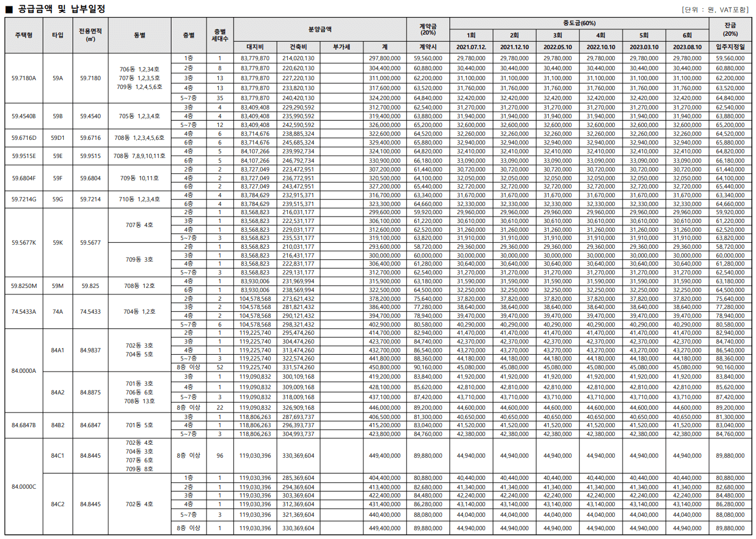This screenshot has width=756, height=539.
Task: Click area cell '59.825'
Action: click(91, 286)
